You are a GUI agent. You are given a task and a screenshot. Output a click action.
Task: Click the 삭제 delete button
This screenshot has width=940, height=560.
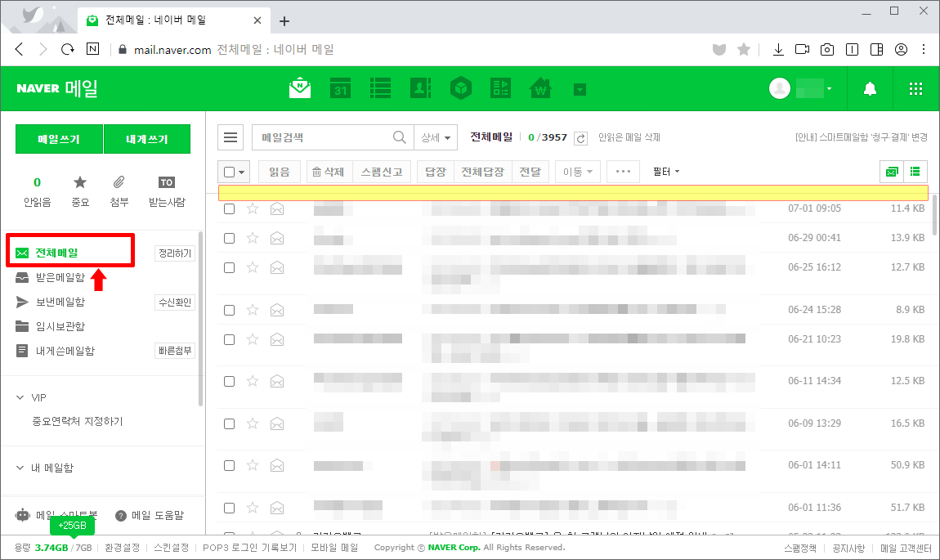[329, 172]
